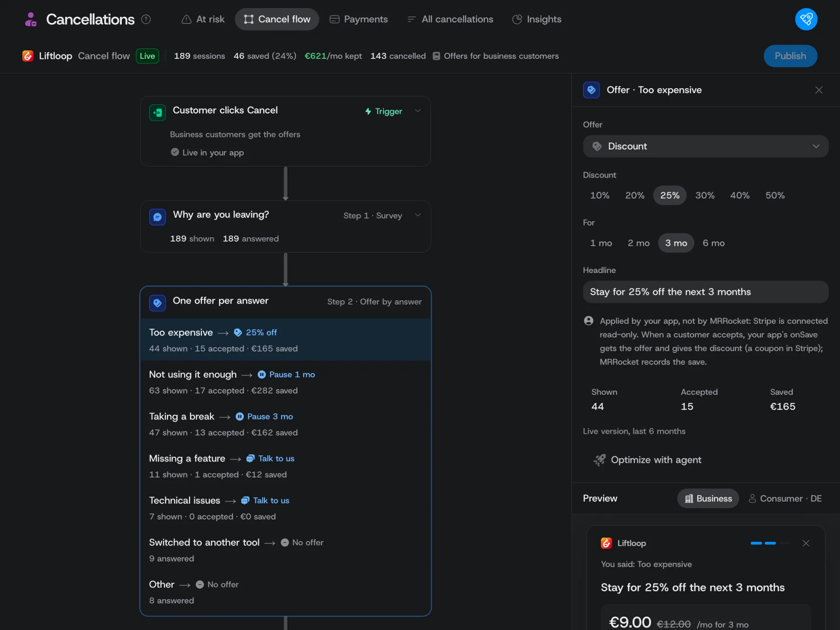Select the 30% discount option

click(705, 195)
